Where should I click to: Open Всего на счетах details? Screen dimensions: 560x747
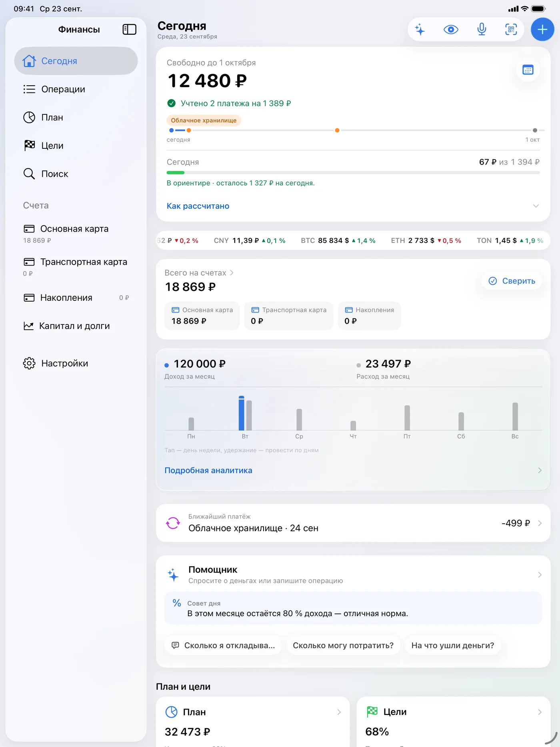(x=199, y=273)
